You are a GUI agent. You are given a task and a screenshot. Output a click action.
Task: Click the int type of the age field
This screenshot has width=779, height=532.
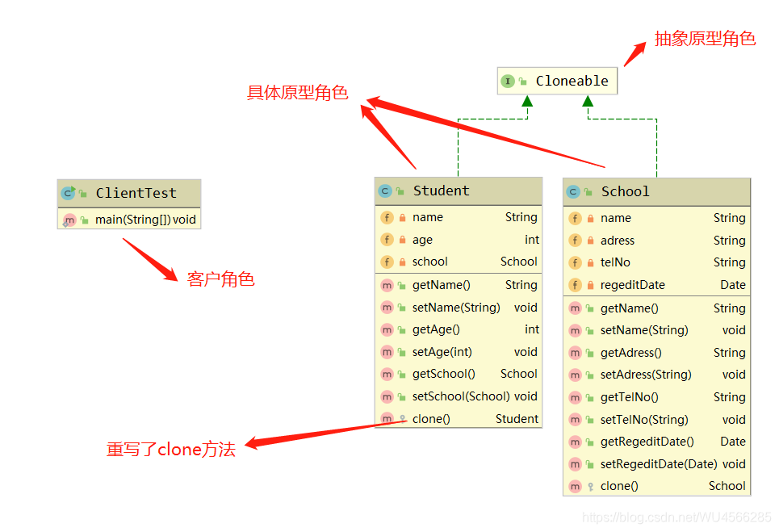(532, 240)
